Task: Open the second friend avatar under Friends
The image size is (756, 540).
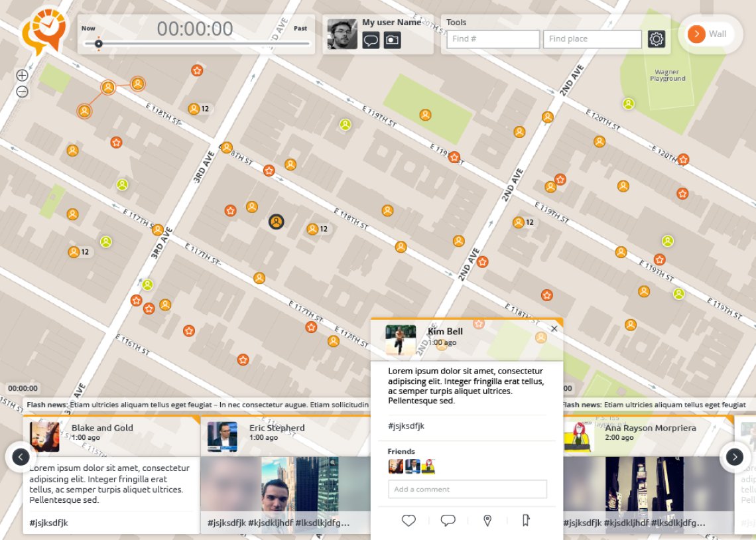Action: pos(412,466)
